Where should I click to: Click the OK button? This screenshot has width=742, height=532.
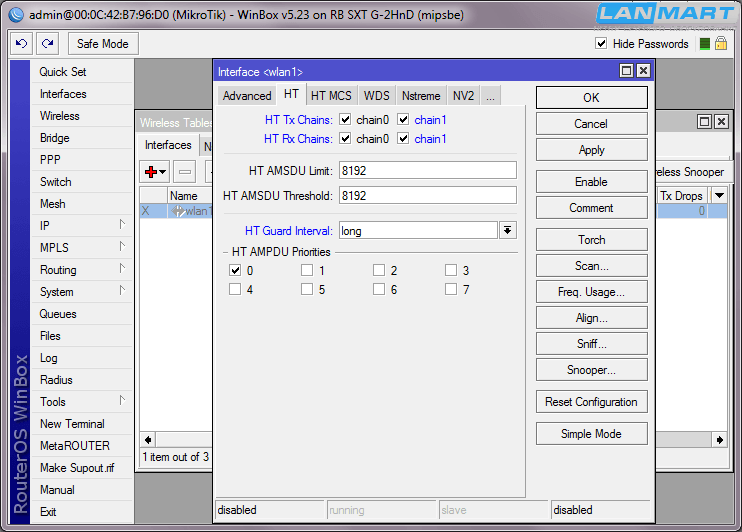pyautogui.click(x=592, y=98)
